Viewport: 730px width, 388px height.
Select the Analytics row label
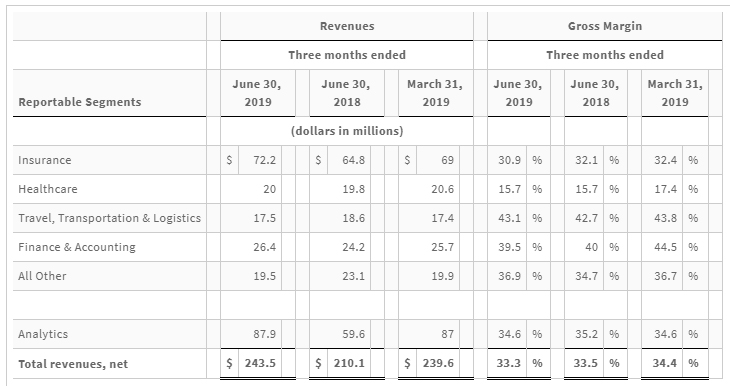click(43, 334)
